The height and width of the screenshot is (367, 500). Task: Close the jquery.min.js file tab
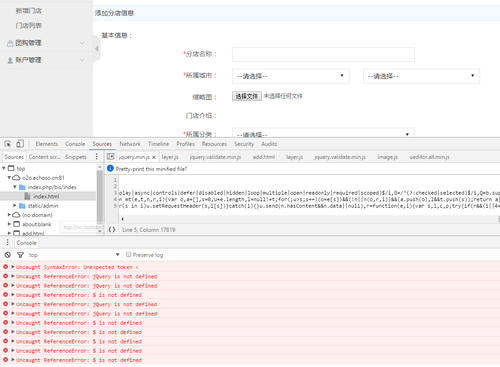coord(154,157)
